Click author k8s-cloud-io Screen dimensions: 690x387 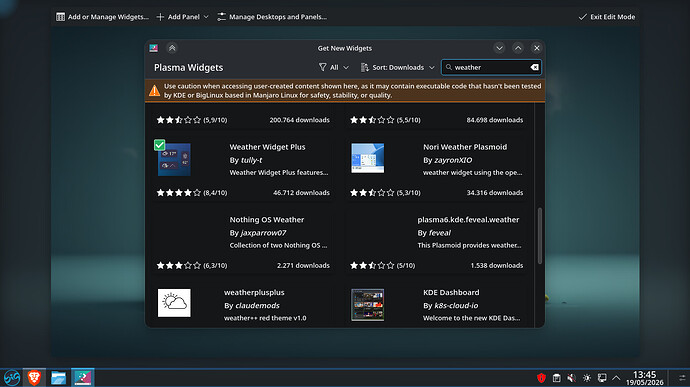pyautogui.click(x=456, y=306)
